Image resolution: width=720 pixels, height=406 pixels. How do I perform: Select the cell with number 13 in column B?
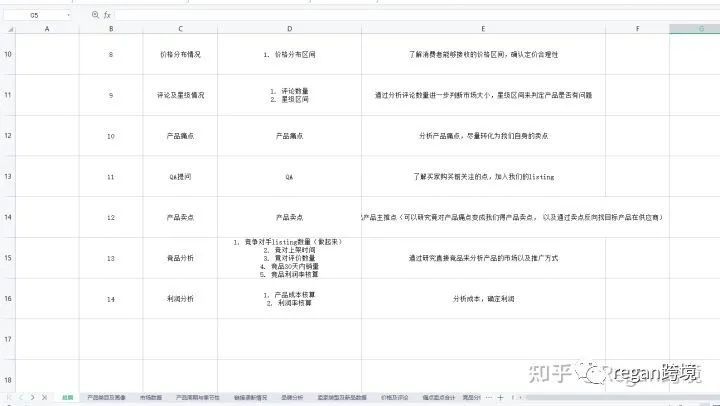pyautogui.click(x=111, y=258)
